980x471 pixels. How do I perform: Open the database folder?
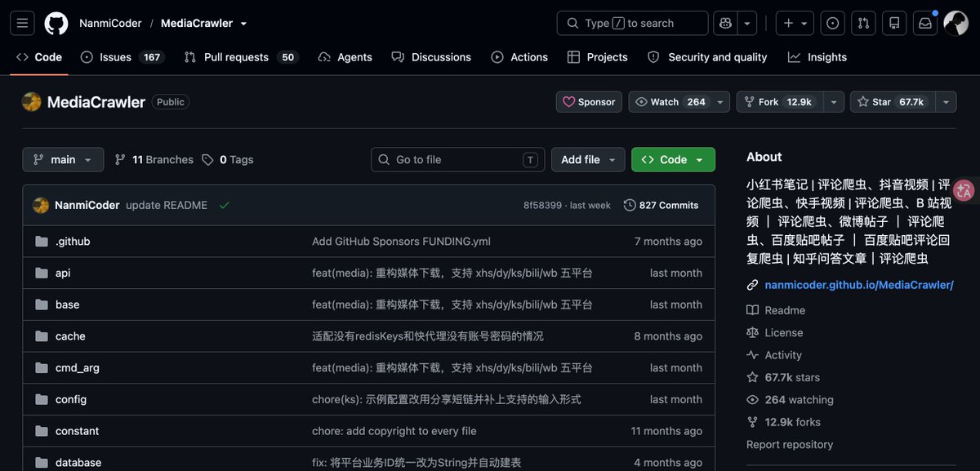[78, 462]
